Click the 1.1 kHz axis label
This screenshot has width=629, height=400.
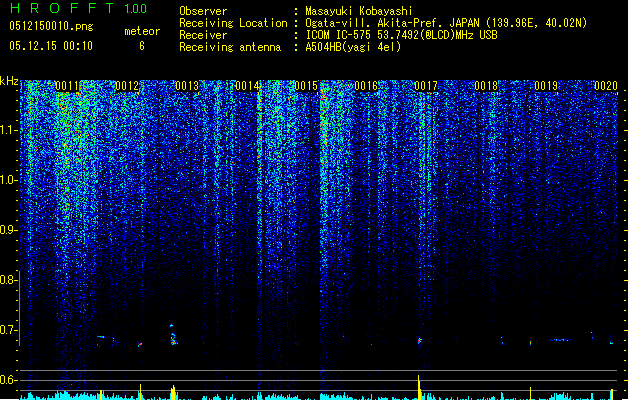[9, 130]
